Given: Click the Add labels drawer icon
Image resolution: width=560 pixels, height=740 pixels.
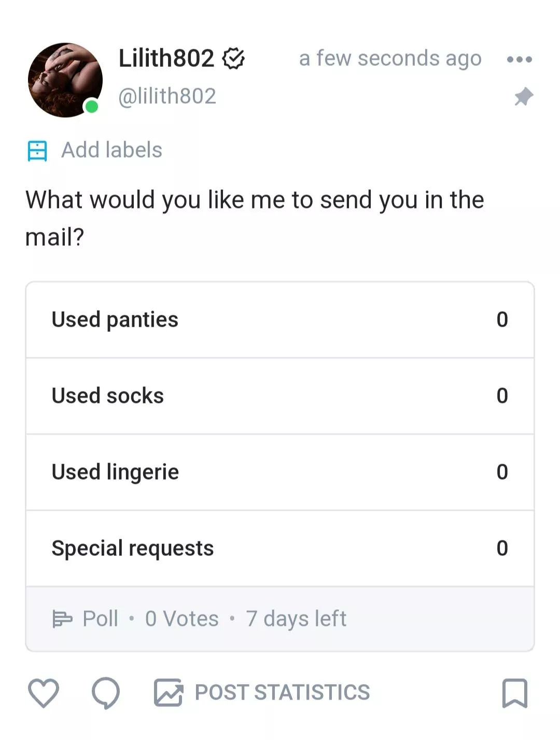Looking at the screenshot, I should coord(37,151).
